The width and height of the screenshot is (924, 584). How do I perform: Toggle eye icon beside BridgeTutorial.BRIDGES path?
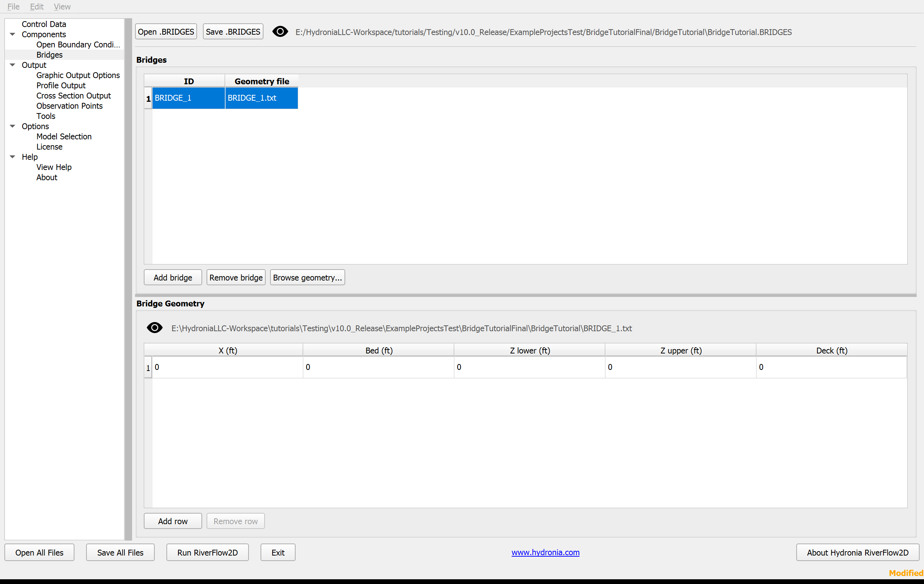click(280, 32)
